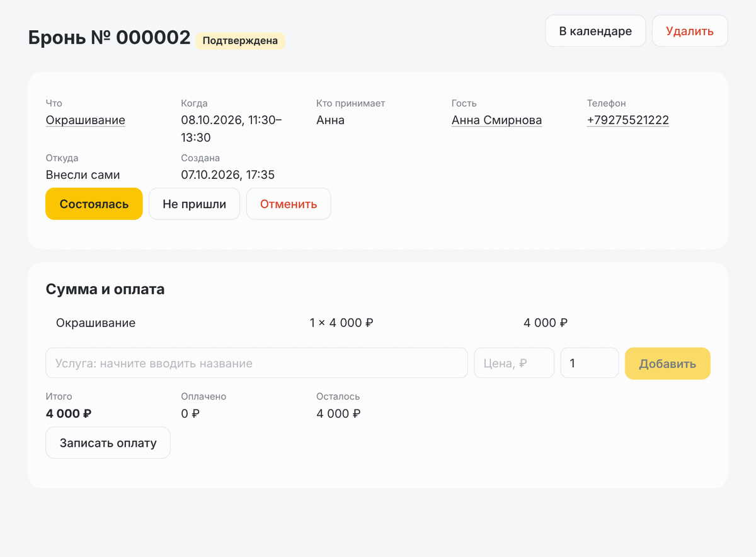
Task: Click the «0 ₽» paid amount
Action: pos(190,414)
